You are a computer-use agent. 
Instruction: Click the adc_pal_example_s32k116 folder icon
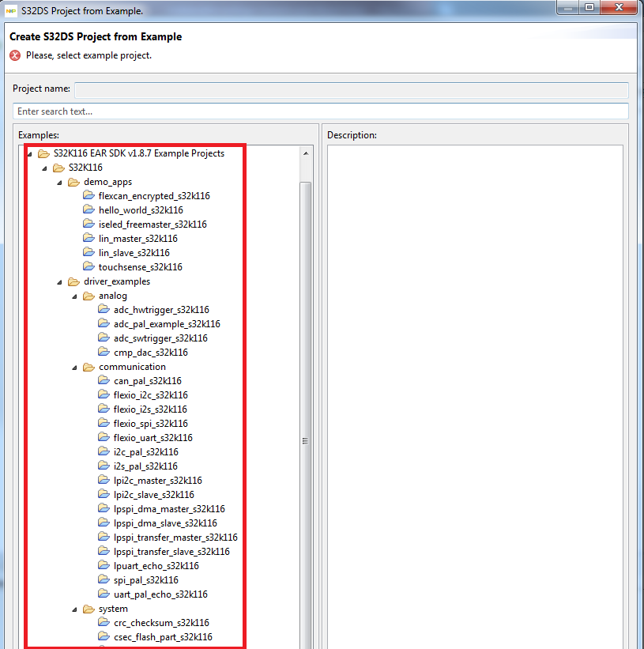104,323
